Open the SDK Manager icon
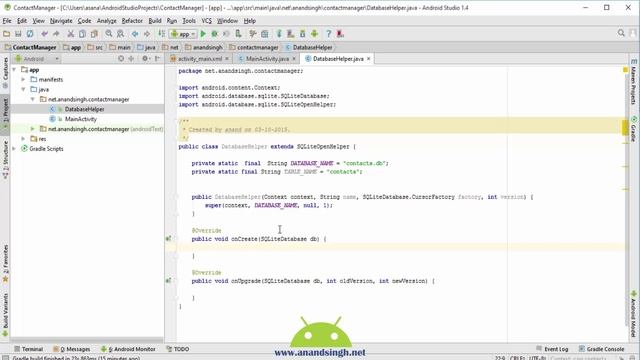Image resolution: width=640 pixels, height=360 pixels. click(302, 34)
